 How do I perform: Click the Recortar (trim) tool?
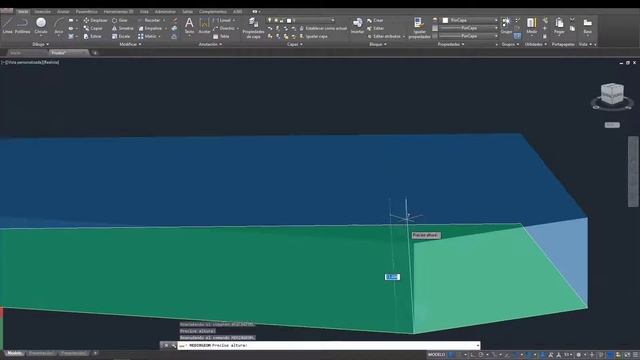[x=149, y=20]
